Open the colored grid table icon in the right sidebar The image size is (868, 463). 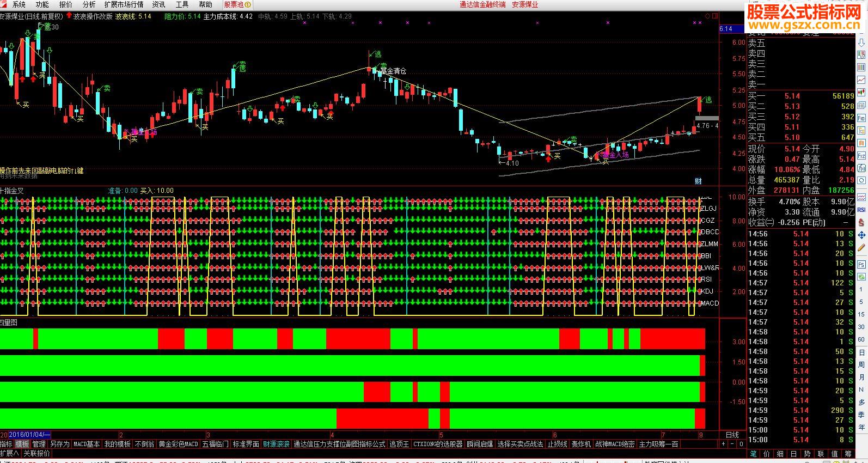(861, 67)
